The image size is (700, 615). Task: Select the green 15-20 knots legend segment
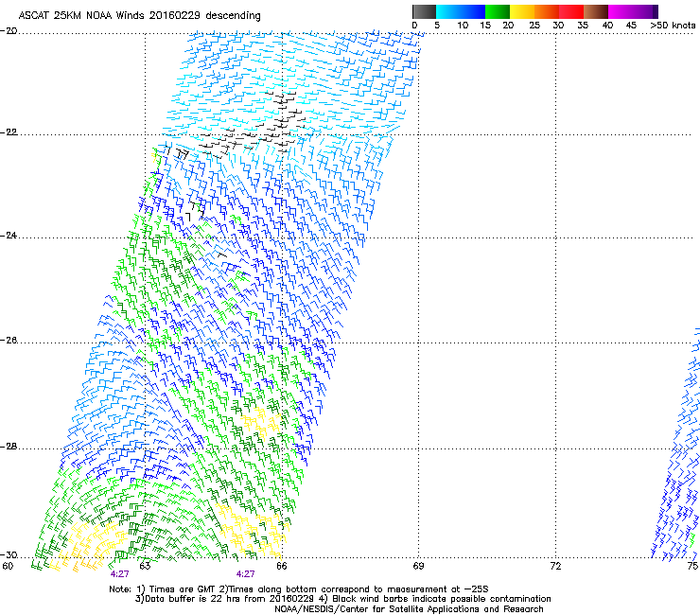498,11
